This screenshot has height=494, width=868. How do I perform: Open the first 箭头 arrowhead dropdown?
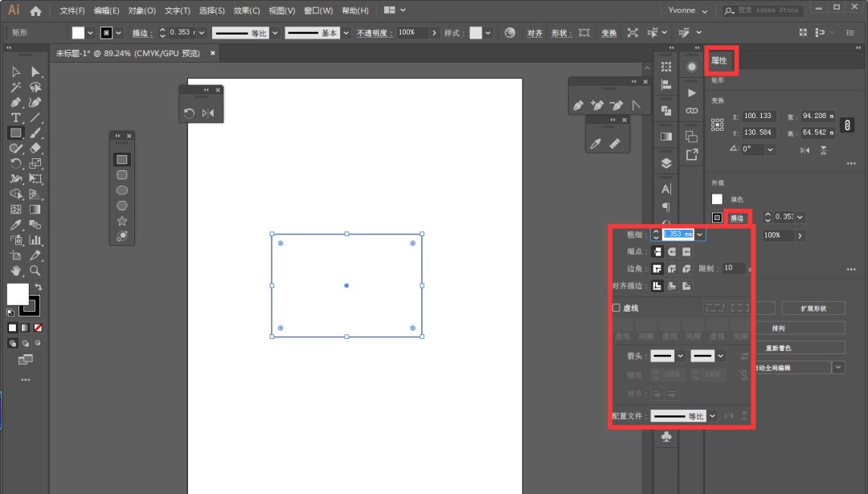(681, 356)
